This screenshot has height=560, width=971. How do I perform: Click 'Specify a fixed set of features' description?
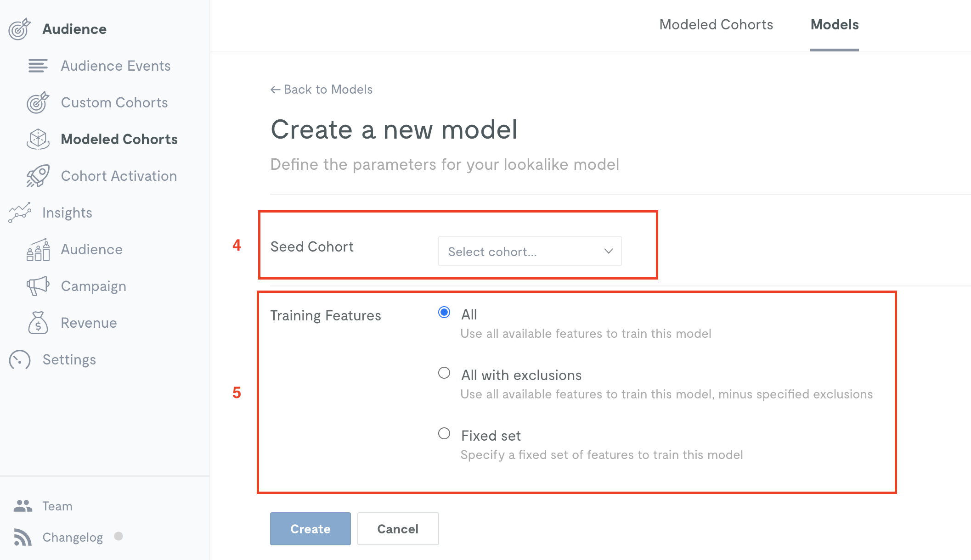pos(602,455)
